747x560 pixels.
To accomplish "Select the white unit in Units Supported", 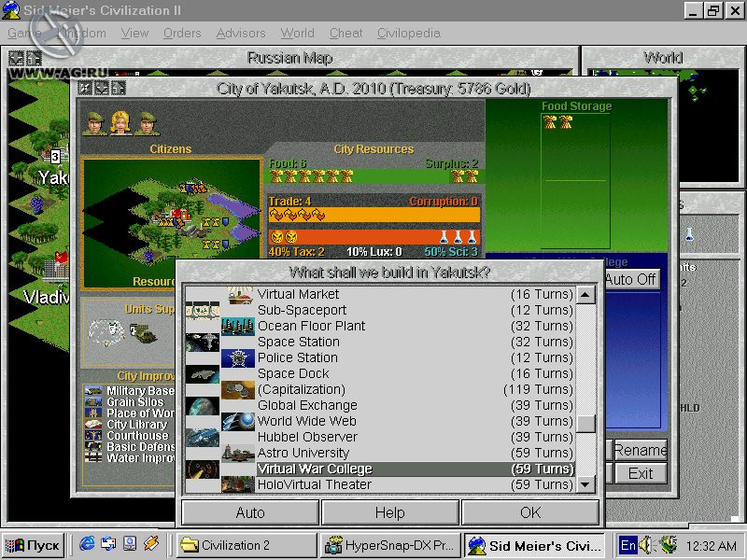I will [107, 332].
